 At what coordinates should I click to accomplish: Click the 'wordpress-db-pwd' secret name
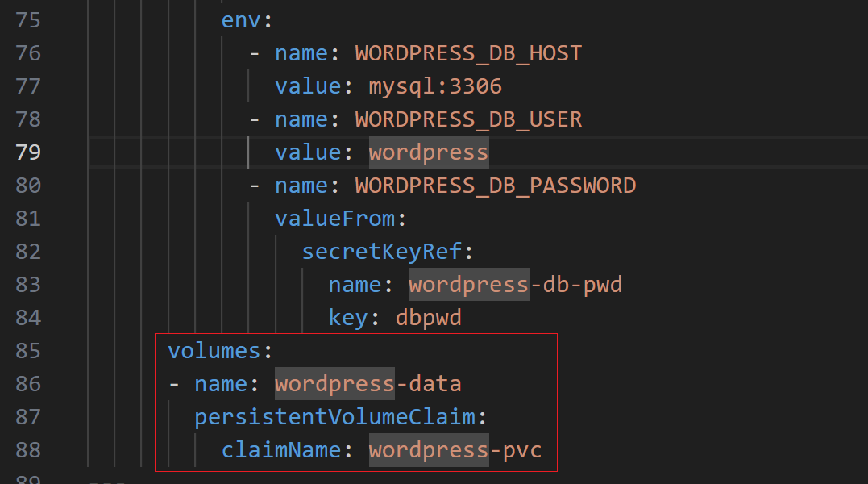515,285
